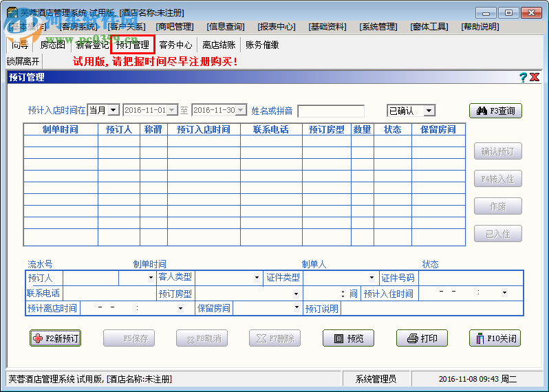Click the 证件号码 input field
549x392 pixels.
click(471, 279)
